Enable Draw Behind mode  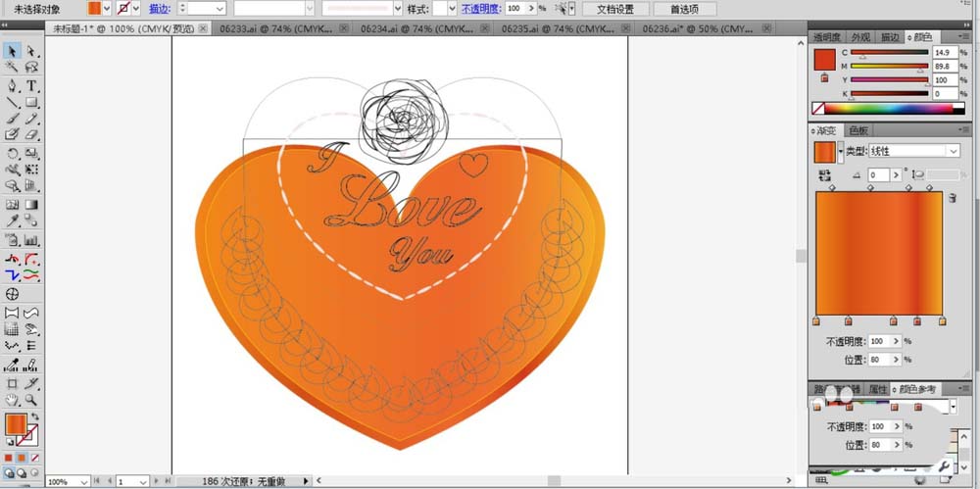pos(22,473)
